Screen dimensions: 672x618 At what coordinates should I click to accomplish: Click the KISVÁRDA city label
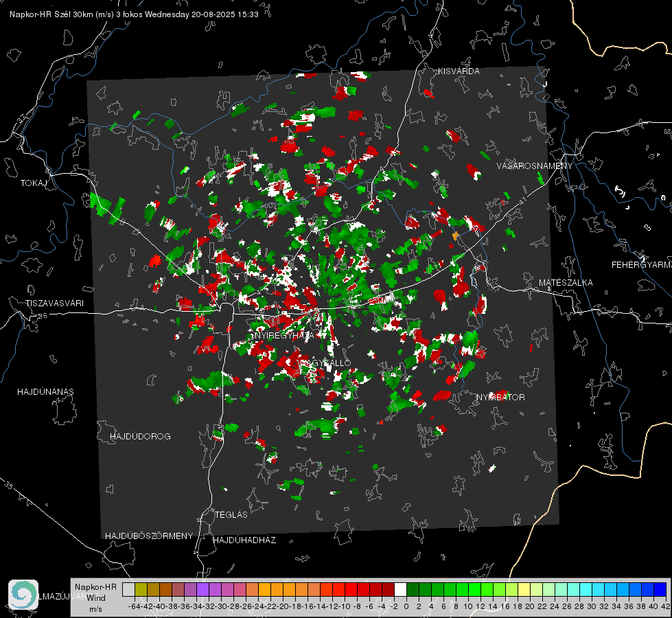pyautogui.click(x=459, y=71)
